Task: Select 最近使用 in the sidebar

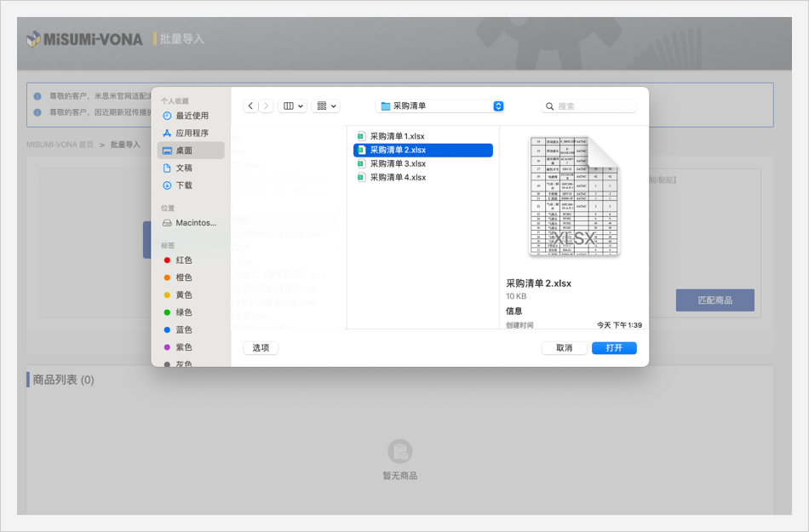Action: (x=192, y=116)
